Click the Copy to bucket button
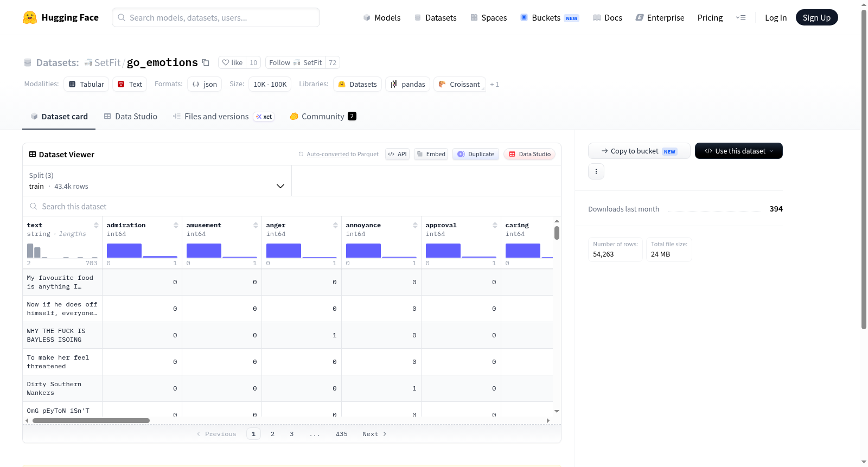 point(639,151)
